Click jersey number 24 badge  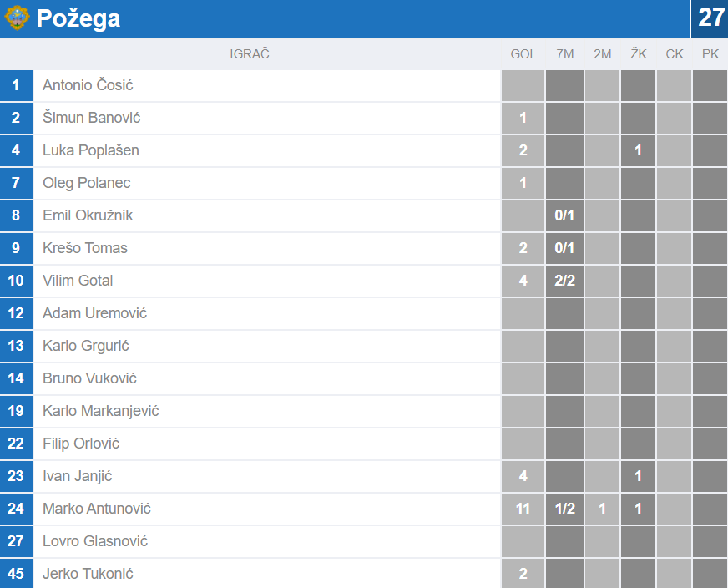(16, 509)
